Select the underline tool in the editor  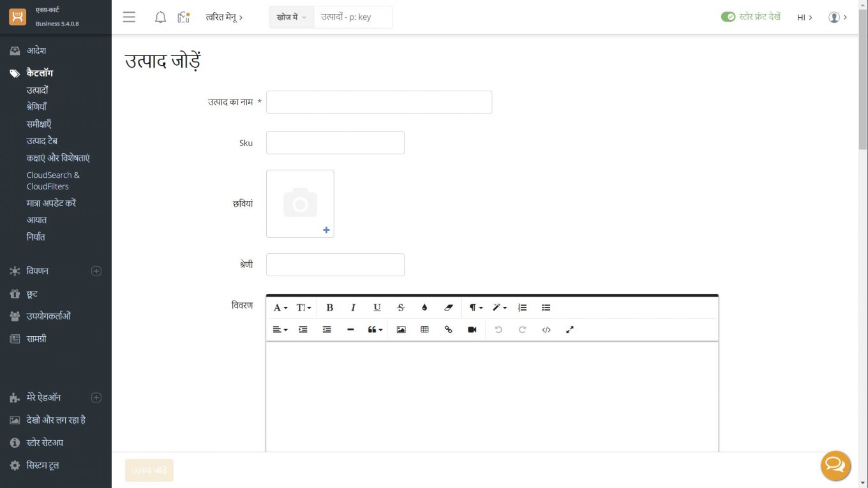tap(377, 307)
